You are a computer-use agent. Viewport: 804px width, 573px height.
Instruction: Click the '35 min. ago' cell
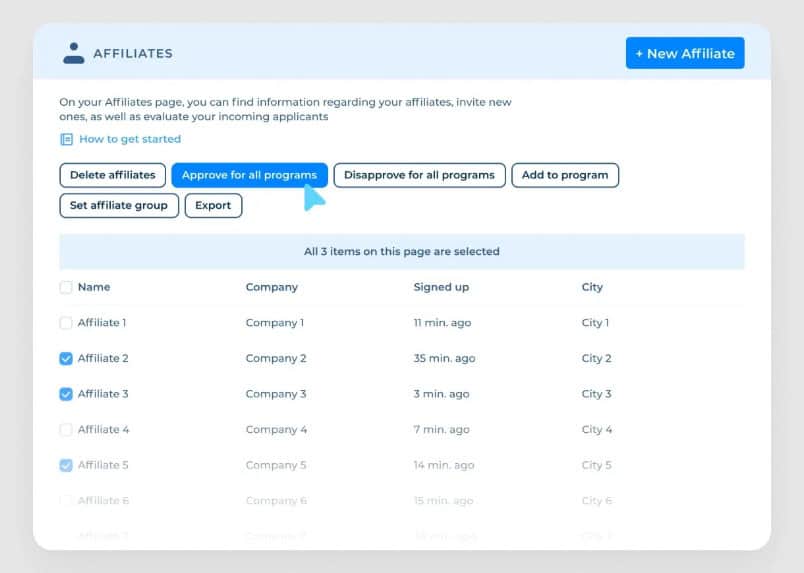pyautogui.click(x=444, y=358)
